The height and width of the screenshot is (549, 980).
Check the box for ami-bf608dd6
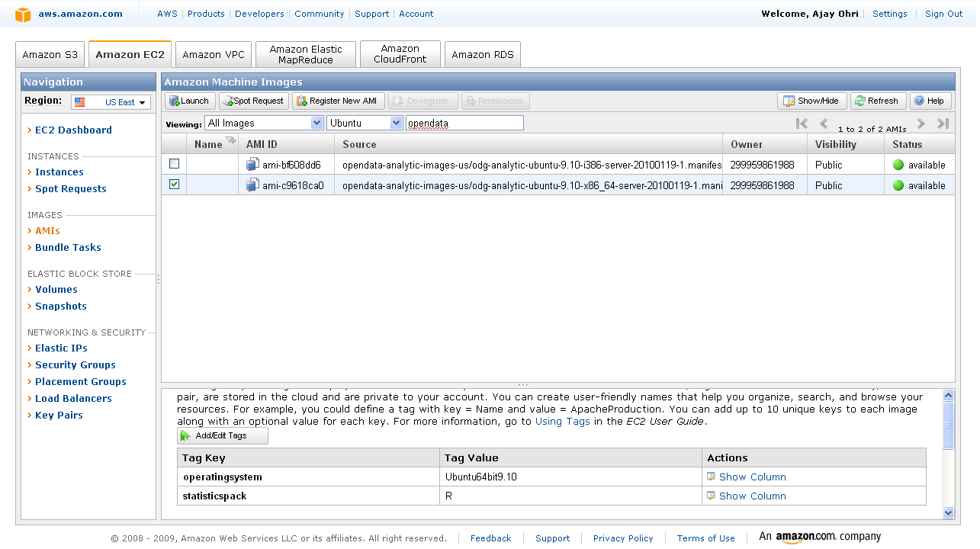click(x=175, y=164)
